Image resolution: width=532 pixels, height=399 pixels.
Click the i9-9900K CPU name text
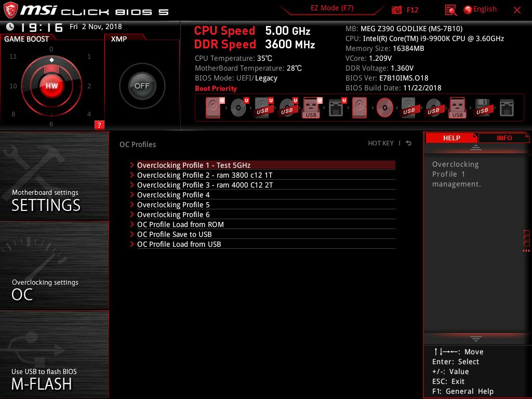coord(433,38)
